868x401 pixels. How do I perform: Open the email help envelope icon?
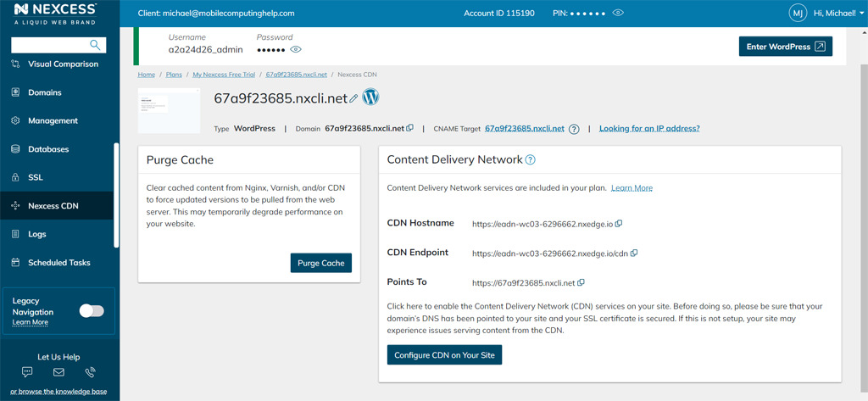pos(58,372)
